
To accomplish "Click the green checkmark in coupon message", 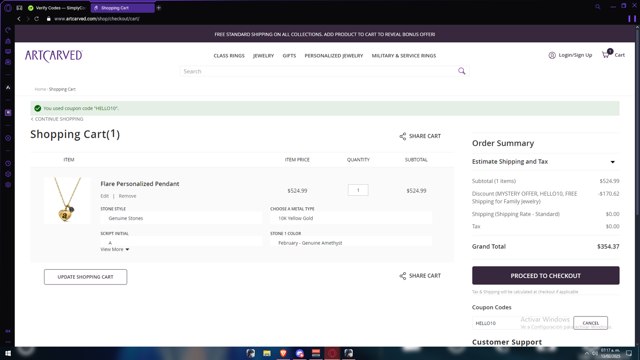I will (38, 108).
